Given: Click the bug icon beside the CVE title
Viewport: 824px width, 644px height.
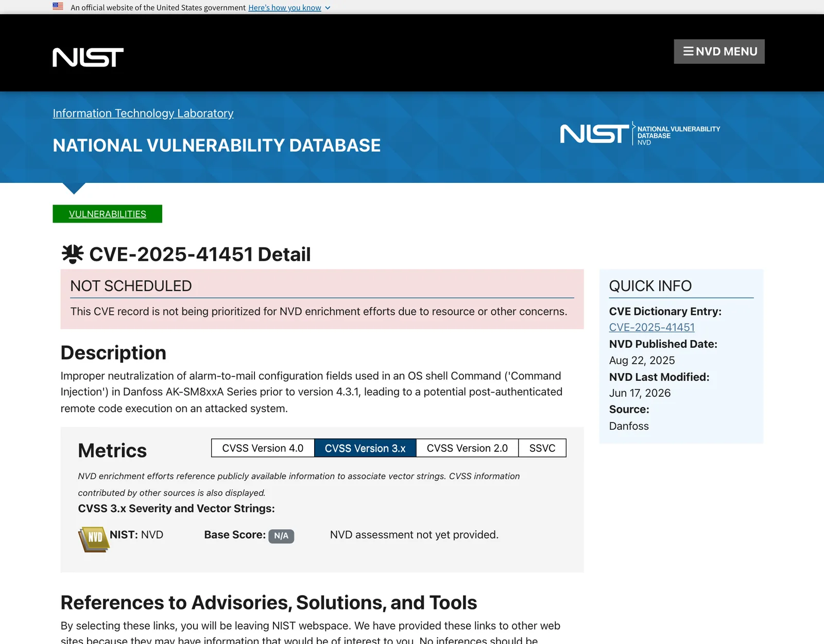Looking at the screenshot, I should pyautogui.click(x=73, y=254).
